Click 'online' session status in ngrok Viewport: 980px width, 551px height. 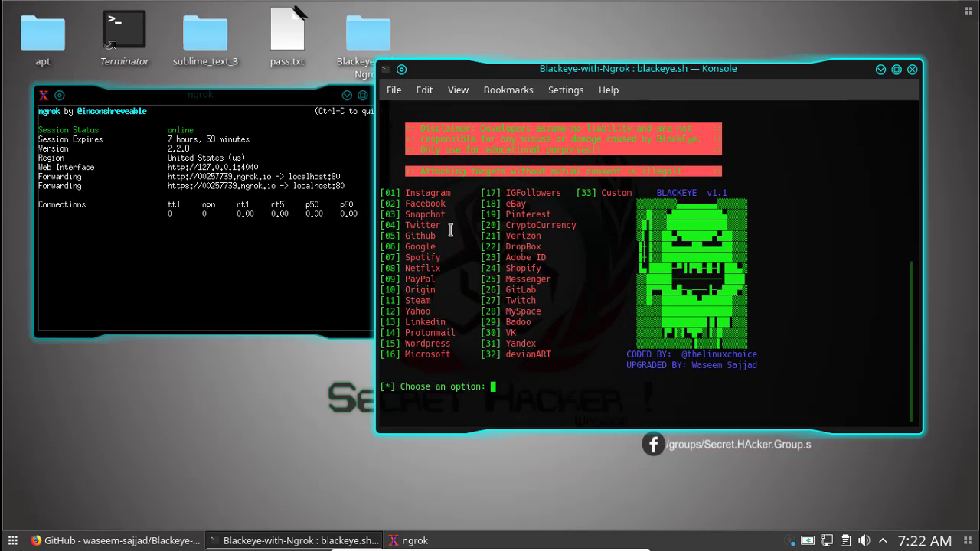tap(181, 130)
